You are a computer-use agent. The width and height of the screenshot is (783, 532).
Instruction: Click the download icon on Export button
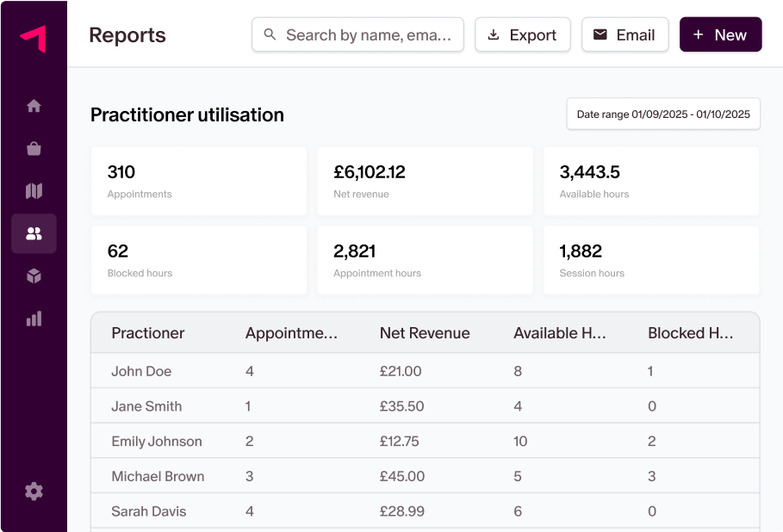click(x=494, y=34)
